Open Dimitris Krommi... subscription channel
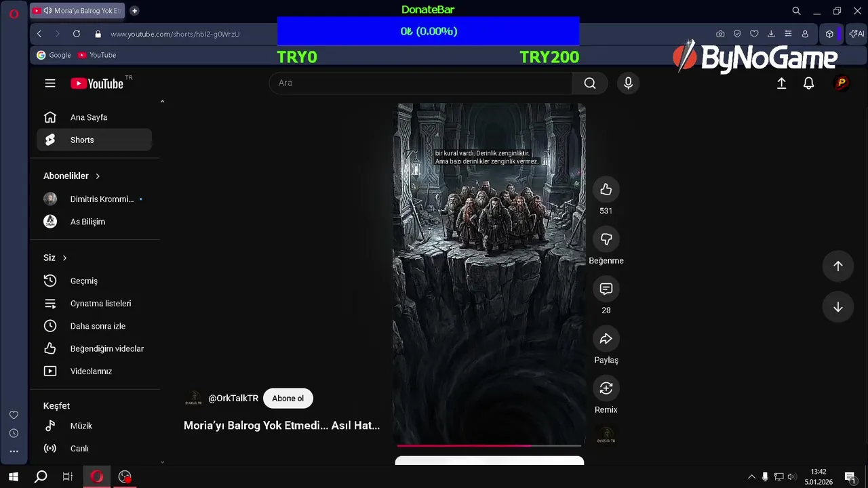Screen dimensions: 868x488 pos(94,199)
